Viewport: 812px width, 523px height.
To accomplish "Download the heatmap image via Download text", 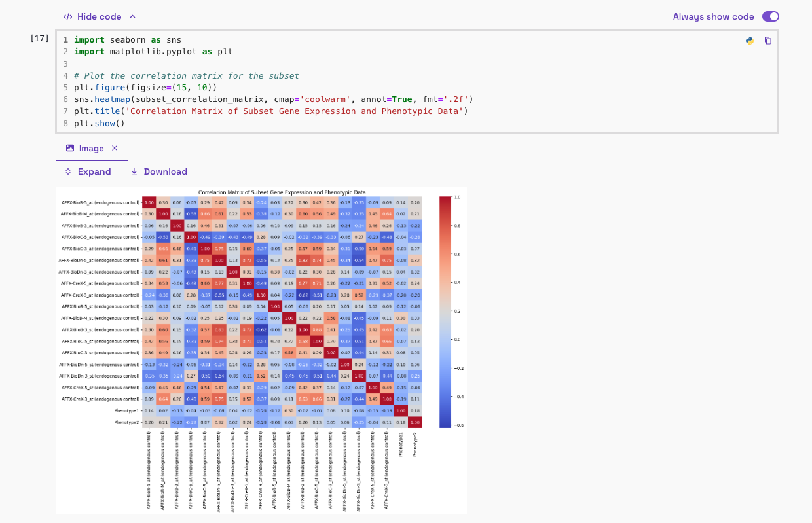I will (x=165, y=172).
